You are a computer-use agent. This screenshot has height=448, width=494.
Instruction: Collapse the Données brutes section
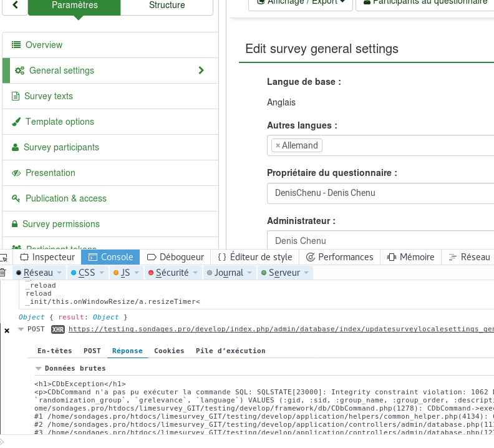(39, 369)
